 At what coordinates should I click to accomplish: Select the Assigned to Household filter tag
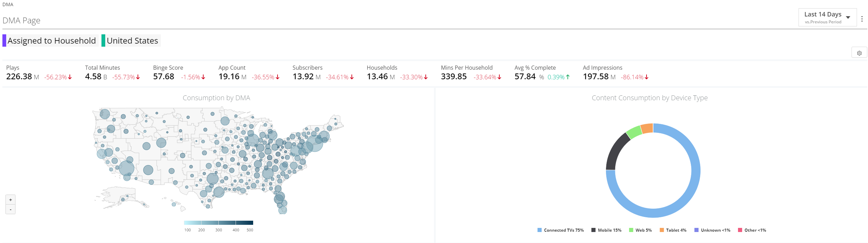point(51,40)
